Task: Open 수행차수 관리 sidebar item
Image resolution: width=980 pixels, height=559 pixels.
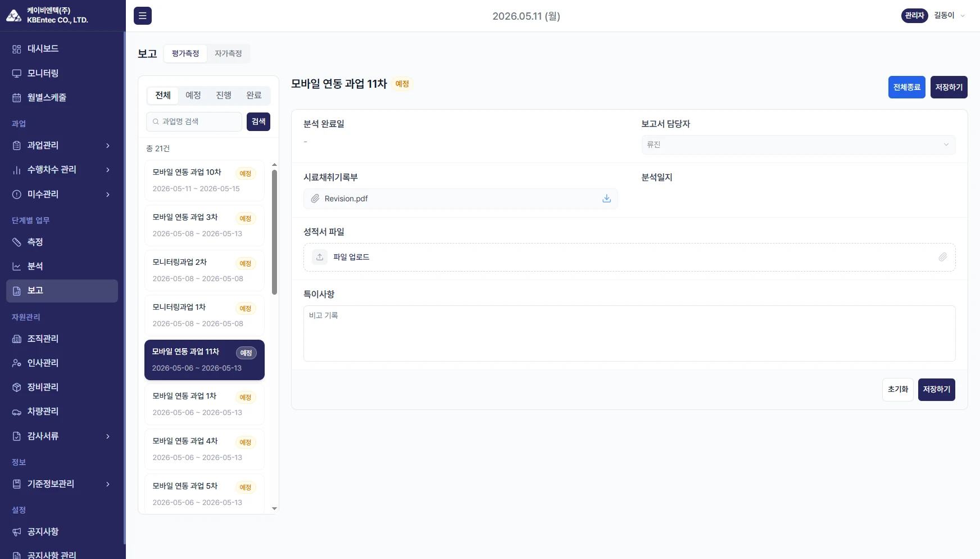Action: coord(62,169)
